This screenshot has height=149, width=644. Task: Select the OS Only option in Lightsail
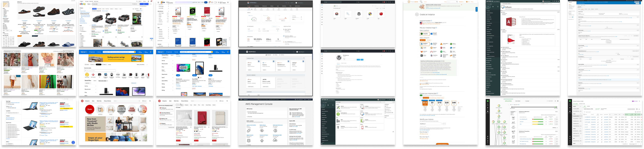coord(428,40)
